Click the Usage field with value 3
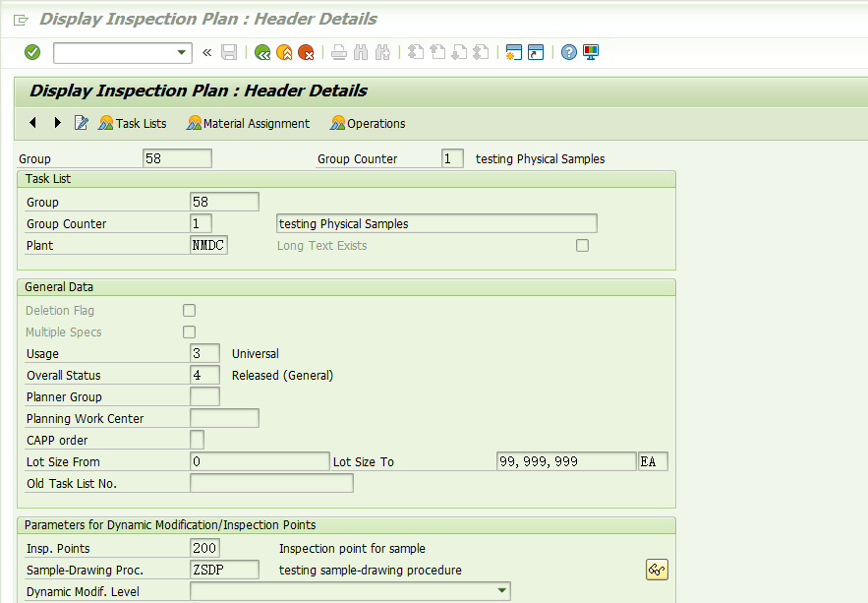The width and height of the screenshot is (868, 603). pos(204,353)
